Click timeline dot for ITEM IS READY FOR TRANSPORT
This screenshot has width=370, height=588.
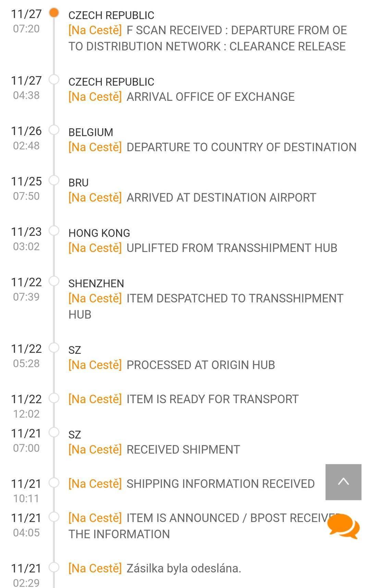tap(54, 398)
